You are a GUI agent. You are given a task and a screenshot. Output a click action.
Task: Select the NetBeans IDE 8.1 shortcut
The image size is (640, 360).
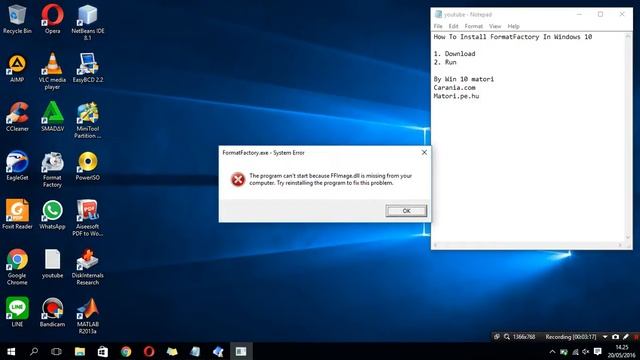tap(87, 22)
